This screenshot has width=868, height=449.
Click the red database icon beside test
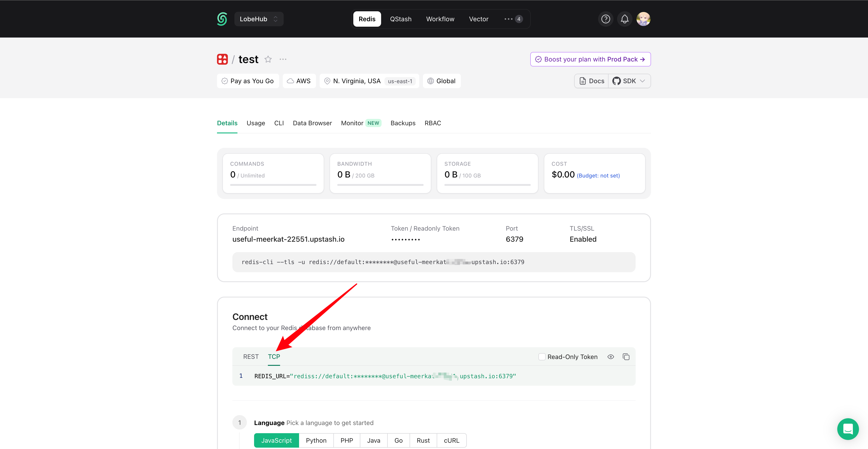point(222,59)
